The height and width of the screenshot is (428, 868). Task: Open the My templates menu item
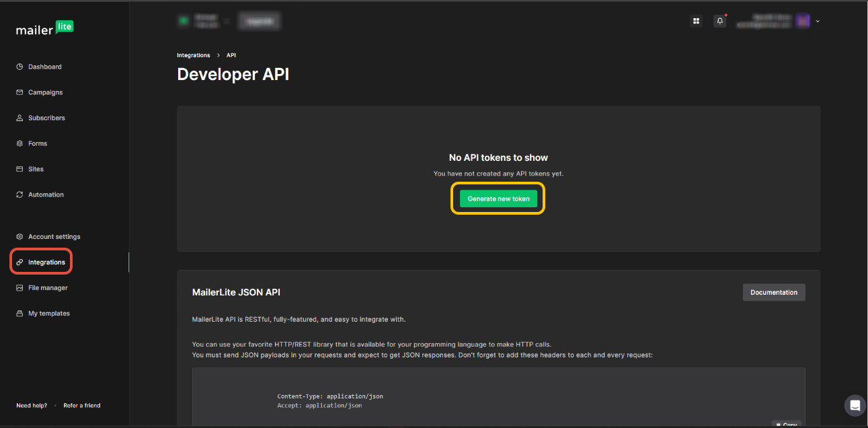click(x=49, y=314)
